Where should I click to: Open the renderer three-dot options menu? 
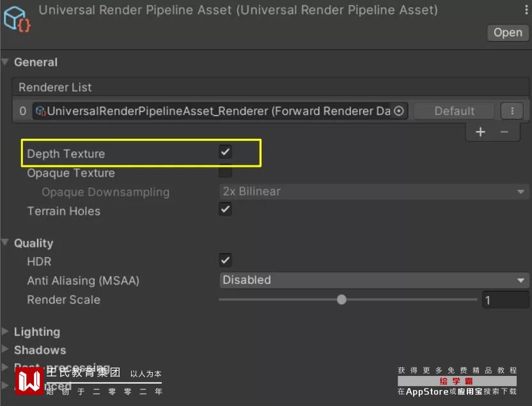tap(512, 111)
